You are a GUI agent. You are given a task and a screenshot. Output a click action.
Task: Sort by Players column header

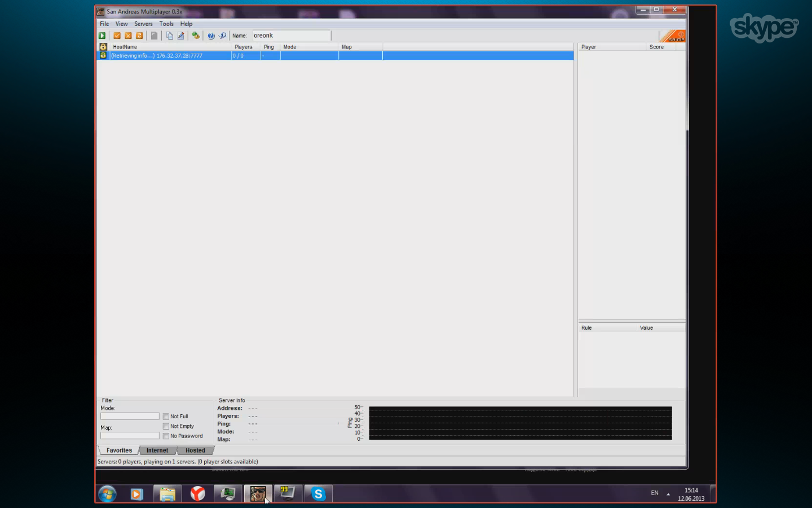(x=246, y=47)
